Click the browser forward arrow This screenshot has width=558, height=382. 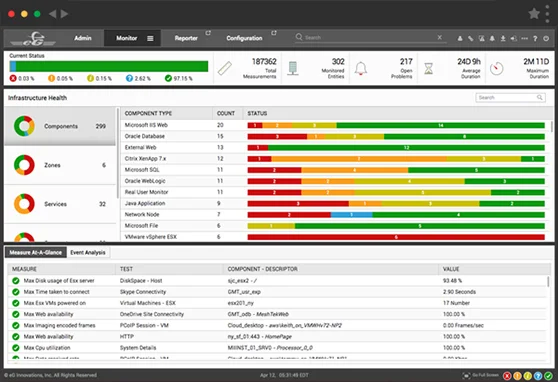[64, 14]
